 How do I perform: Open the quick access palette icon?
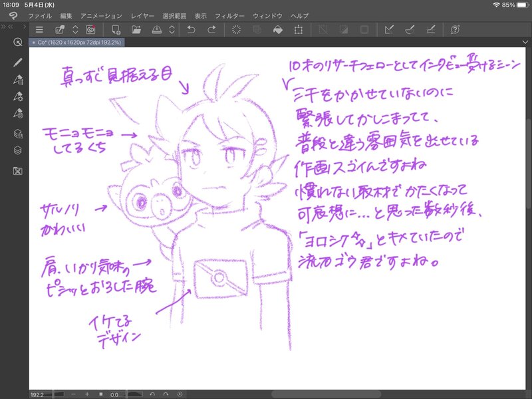pyautogui.click(x=18, y=42)
